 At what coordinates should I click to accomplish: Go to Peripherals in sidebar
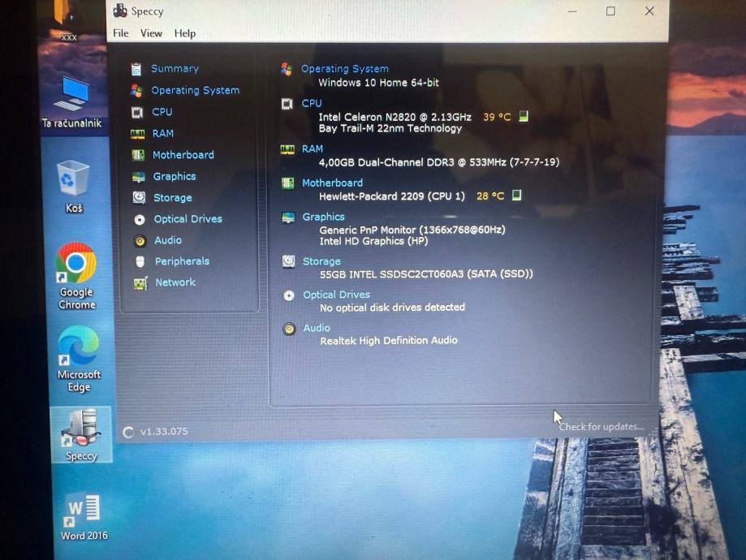[x=182, y=261]
